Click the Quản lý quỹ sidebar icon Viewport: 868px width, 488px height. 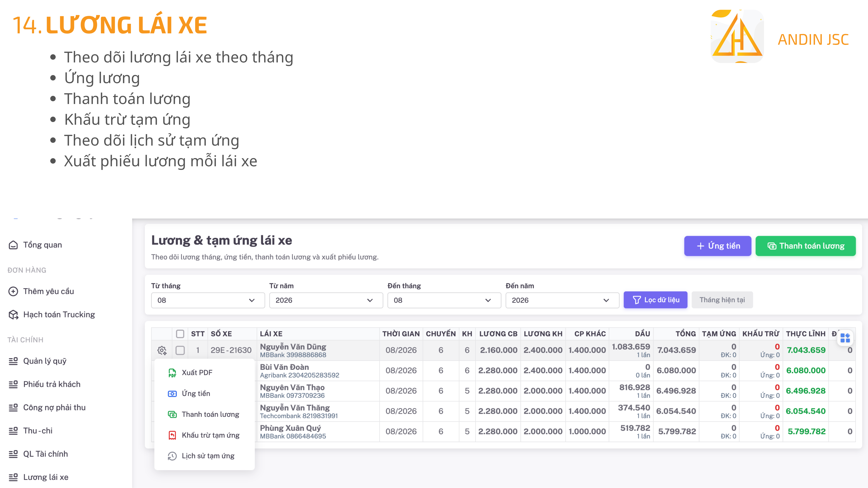13,361
